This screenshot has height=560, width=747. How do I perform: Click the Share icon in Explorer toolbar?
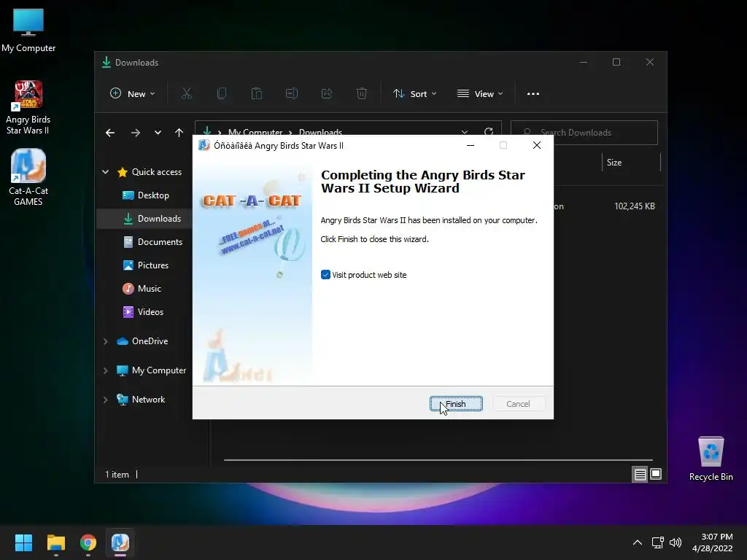[327, 94]
